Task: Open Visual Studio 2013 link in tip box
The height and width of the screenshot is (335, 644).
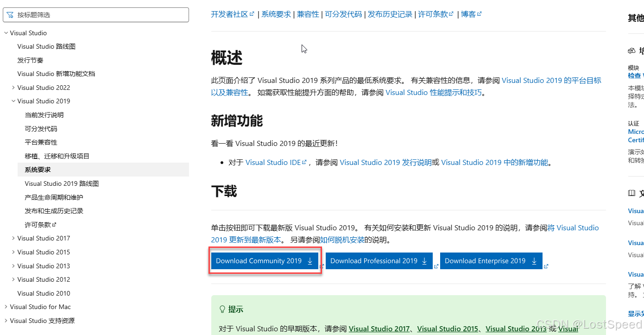Action: tap(516, 329)
